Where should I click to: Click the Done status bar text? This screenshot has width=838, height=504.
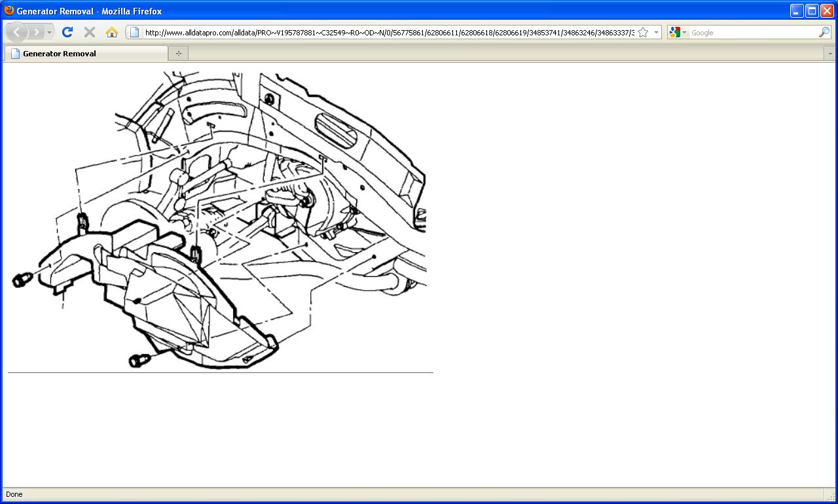coord(14,494)
